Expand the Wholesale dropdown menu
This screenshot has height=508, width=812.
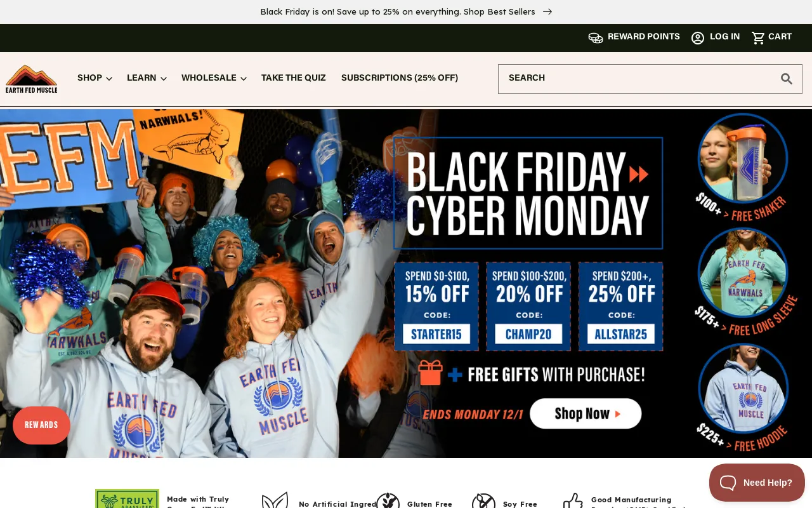tap(214, 78)
